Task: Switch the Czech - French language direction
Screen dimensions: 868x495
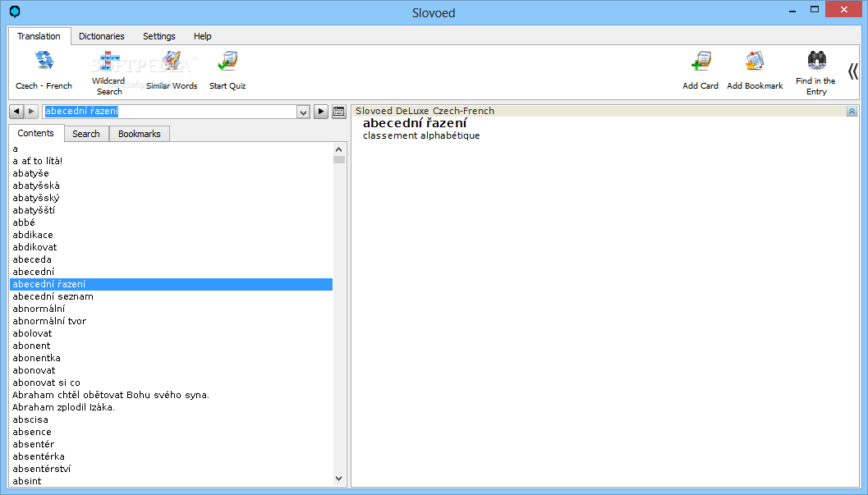Action: pos(44,70)
